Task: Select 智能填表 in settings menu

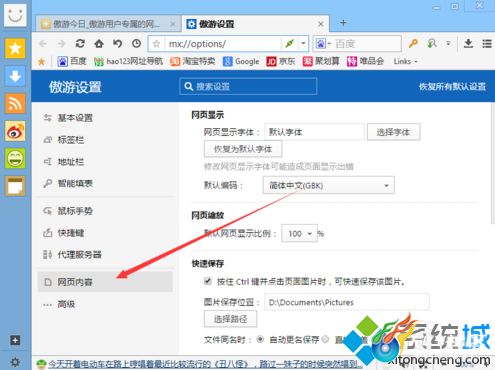Action: click(x=105, y=183)
